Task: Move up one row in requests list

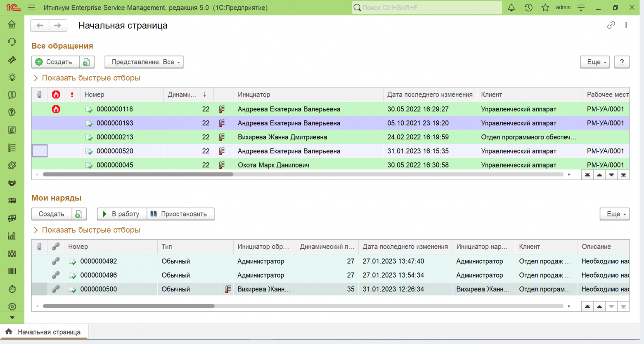Action: coord(599,175)
